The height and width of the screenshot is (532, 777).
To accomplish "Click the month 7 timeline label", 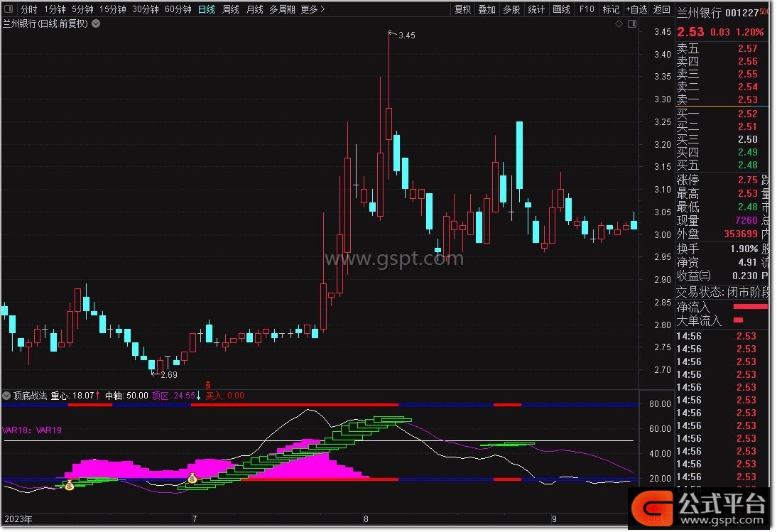I will pos(195,519).
